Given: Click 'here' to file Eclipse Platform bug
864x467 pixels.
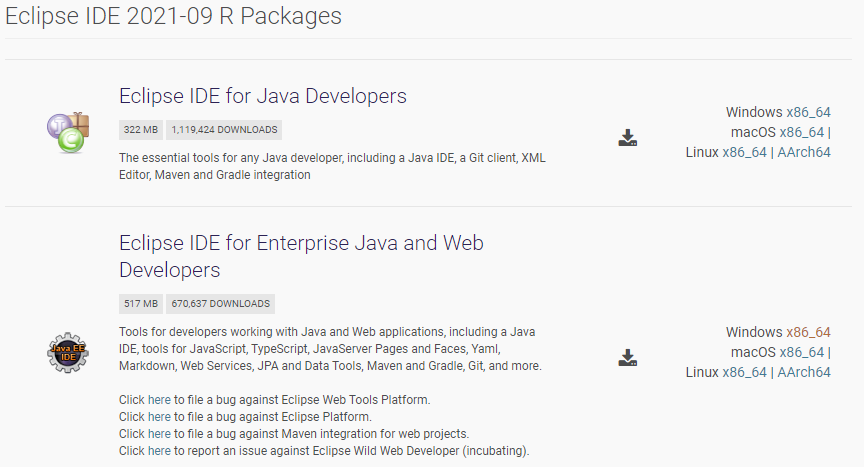Looking at the screenshot, I should tap(159, 417).
